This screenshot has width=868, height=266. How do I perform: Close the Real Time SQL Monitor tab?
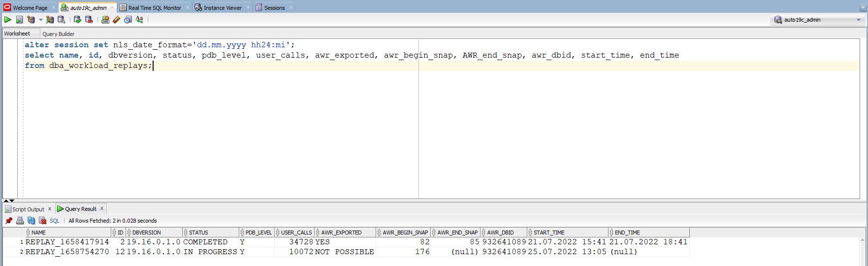[x=188, y=7]
